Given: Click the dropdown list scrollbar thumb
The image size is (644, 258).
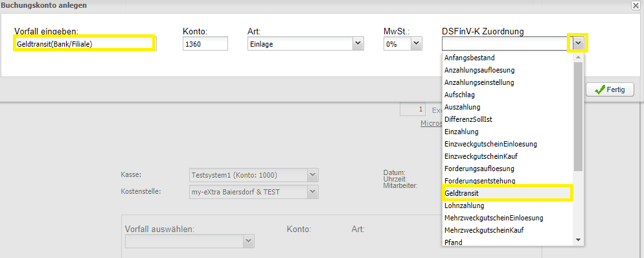Looking at the screenshot, I should 579,117.
